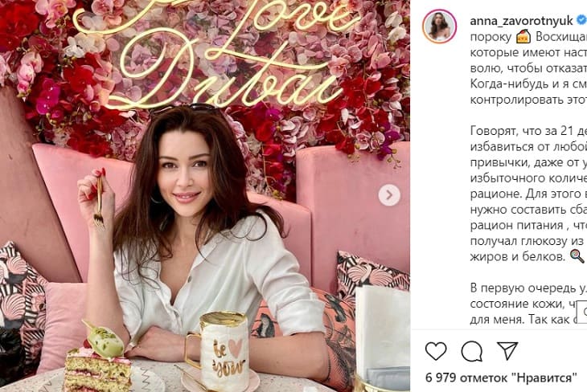Click the magnifying glass emoji after "жиров и белков"
The height and width of the screenshot is (392, 587).
(577, 256)
